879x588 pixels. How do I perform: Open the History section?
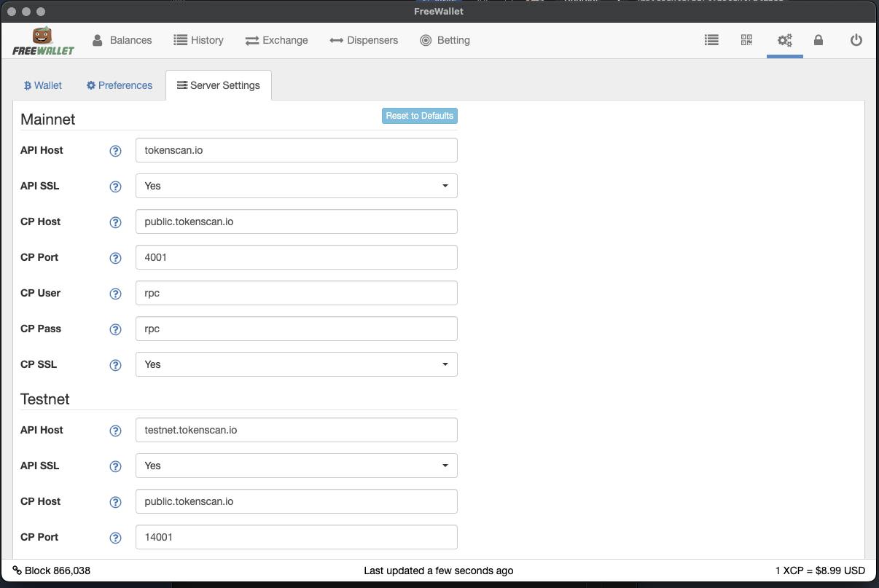(x=198, y=40)
